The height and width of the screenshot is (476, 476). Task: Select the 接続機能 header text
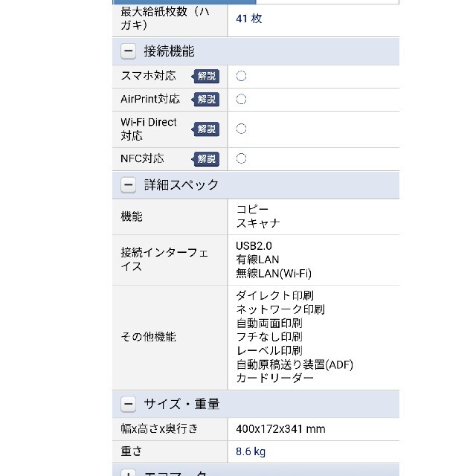pyautogui.click(x=169, y=51)
